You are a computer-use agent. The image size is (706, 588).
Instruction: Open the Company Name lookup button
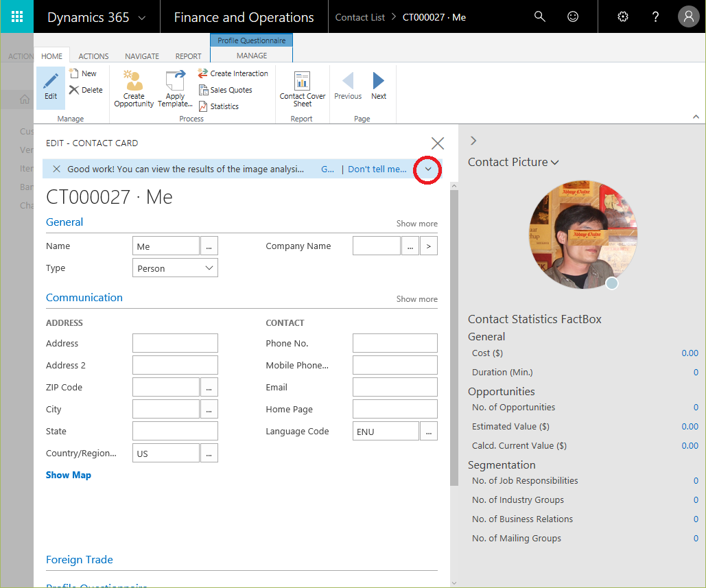tap(410, 246)
